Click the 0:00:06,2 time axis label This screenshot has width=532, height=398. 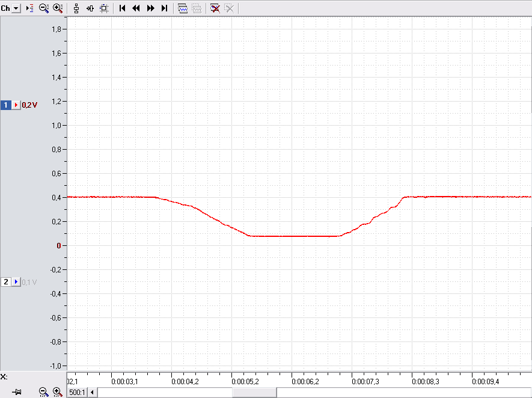pyautogui.click(x=305, y=382)
